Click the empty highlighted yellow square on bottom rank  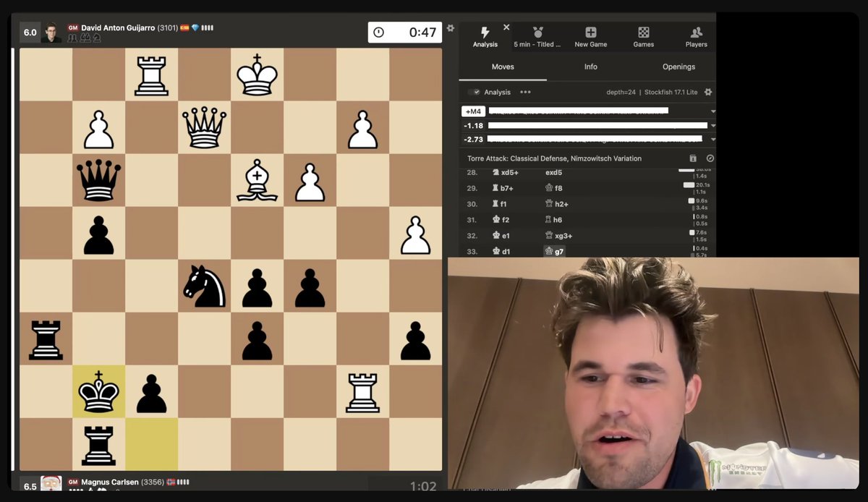pos(152,444)
